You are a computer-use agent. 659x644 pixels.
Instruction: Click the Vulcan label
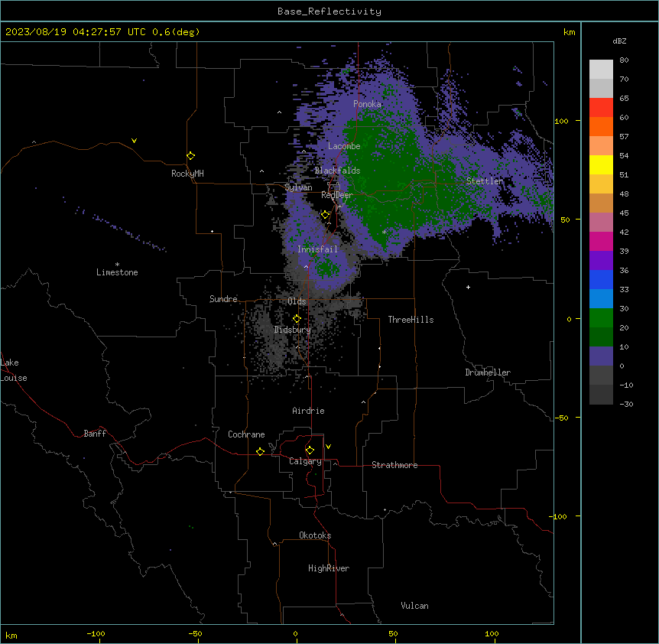[415, 606]
